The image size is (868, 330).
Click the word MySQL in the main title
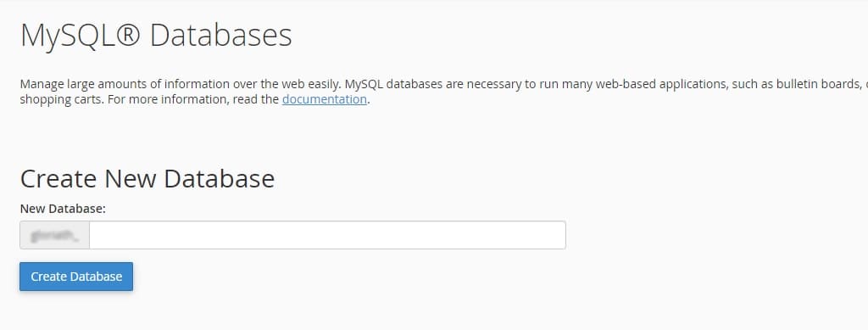pyautogui.click(x=68, y=36)
